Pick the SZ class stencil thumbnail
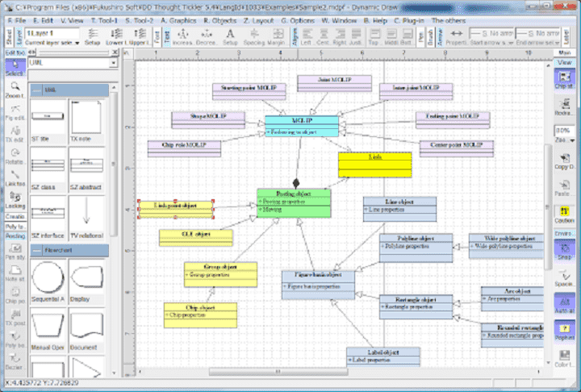 click(48, 169)
